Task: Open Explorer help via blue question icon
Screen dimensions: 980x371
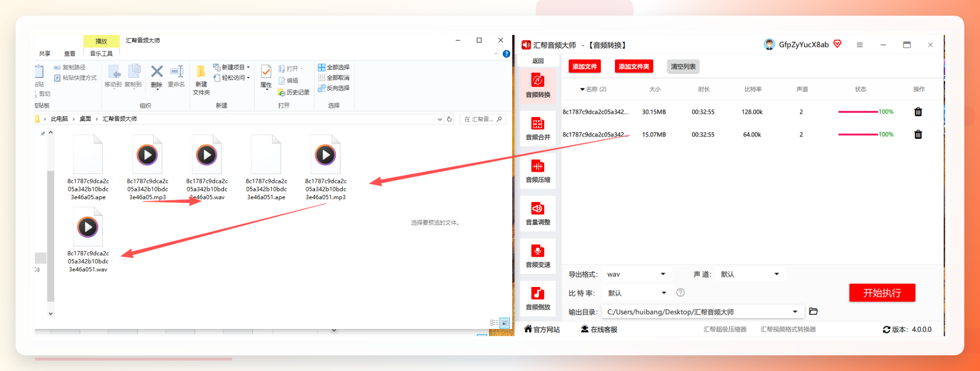Action: [506, 54]
